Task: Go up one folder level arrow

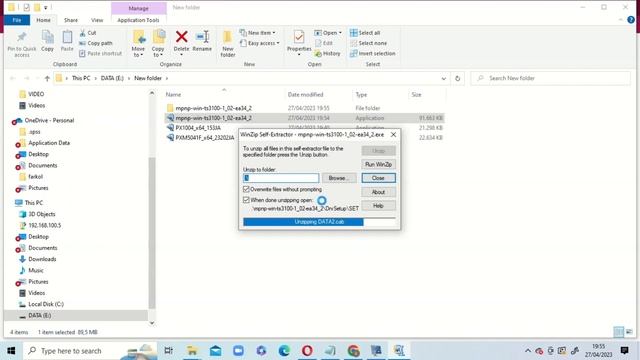Action: [47, 78]
